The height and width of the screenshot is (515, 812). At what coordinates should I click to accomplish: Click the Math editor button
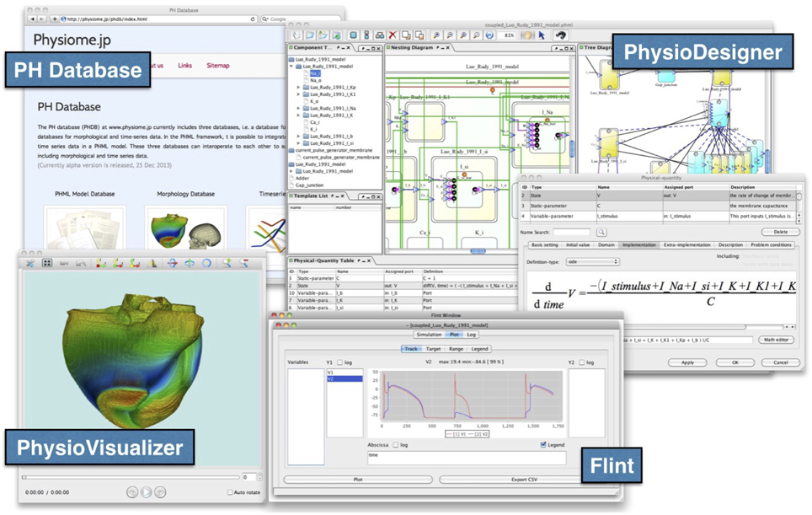(x=777, y=340)
